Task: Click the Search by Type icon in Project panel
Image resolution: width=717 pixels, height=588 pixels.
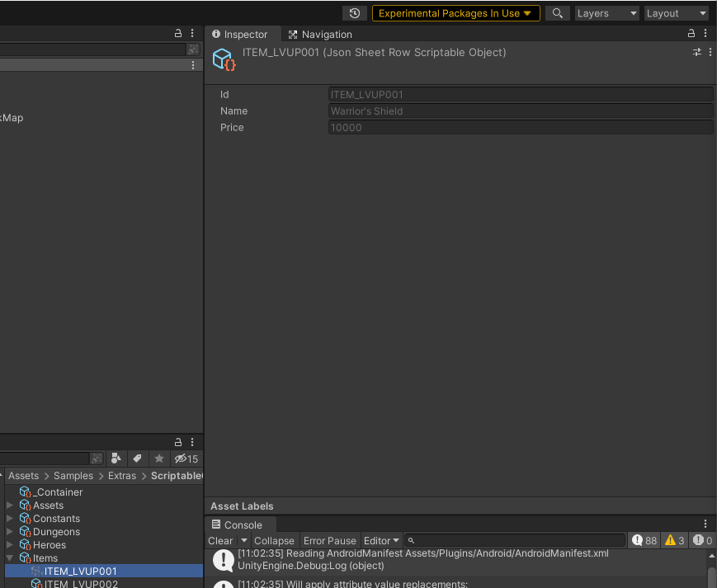Action: click(116, 459)
